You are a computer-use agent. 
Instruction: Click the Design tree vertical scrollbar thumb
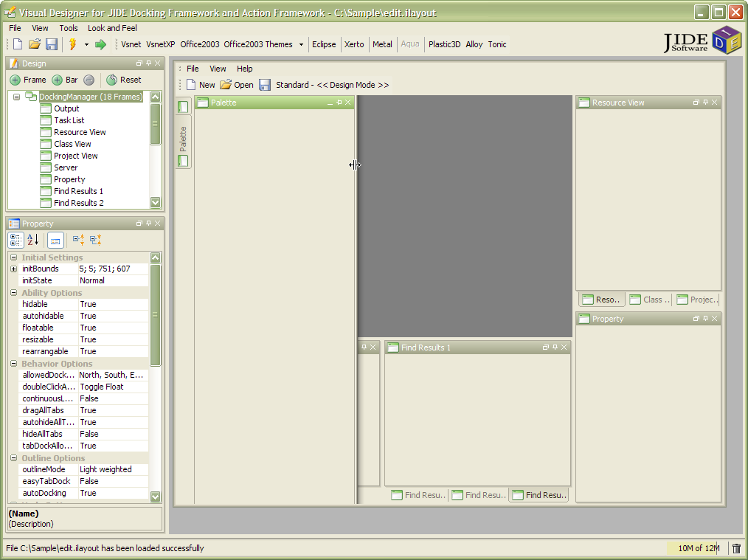[155, 123]
